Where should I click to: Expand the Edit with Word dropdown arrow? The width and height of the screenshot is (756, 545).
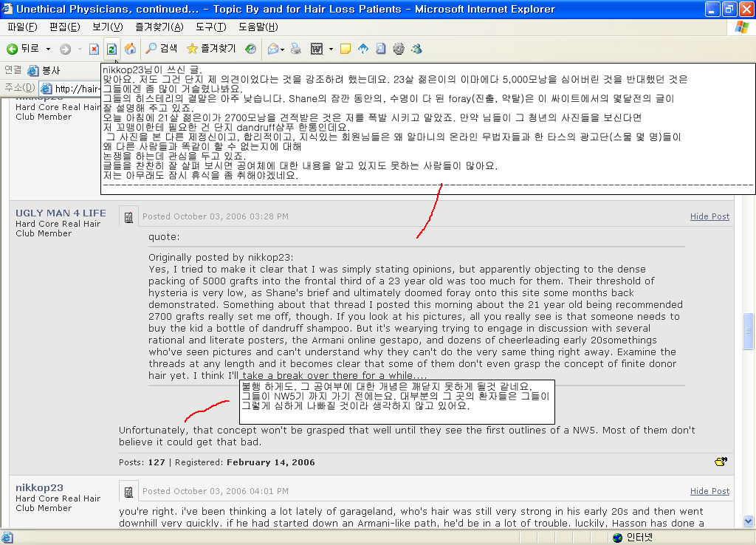click(331, 49)
